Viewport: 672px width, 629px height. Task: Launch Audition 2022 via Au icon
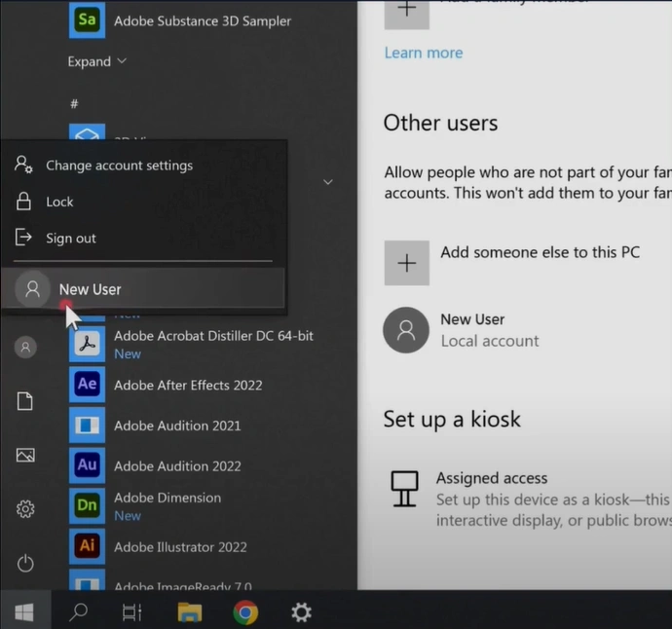click(x=87, y=465)
